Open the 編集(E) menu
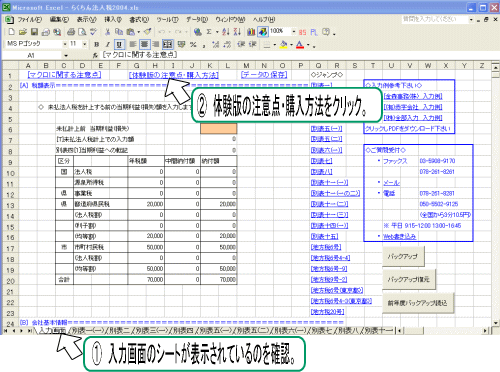This screenshot has width=500, height=372. 59,20
